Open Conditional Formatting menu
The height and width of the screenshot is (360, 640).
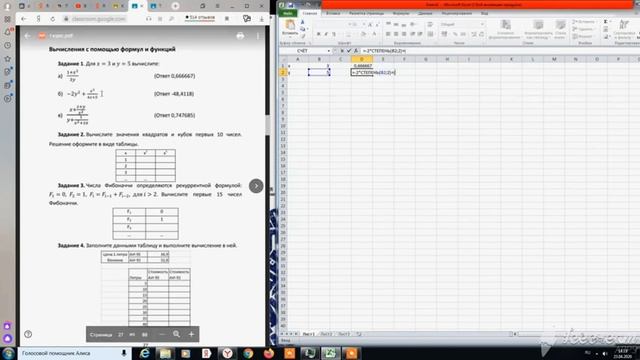[506, 29]
